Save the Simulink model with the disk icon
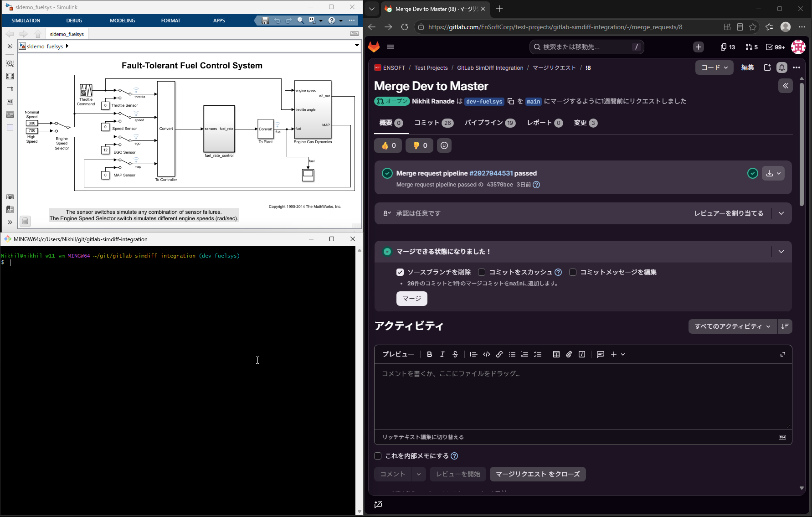This screenshot has width=812, height=517. point(265,21)
